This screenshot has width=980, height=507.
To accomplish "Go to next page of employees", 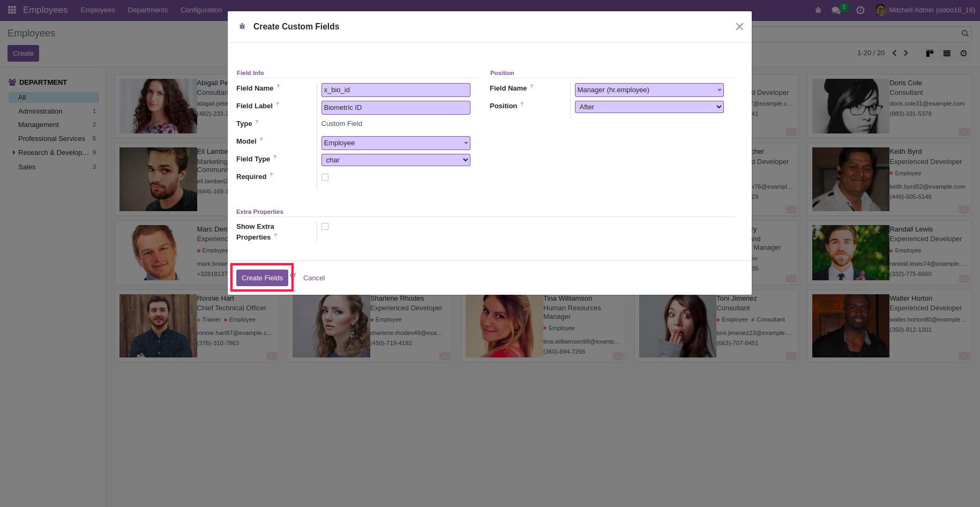I will (906, 53).
